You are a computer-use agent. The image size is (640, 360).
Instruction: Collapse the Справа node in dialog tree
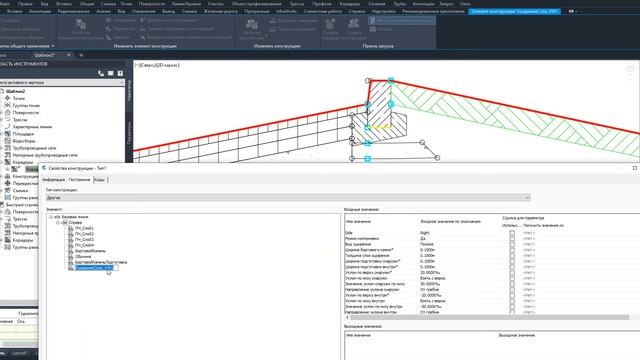pyautogui.click(x=58, y=223)
